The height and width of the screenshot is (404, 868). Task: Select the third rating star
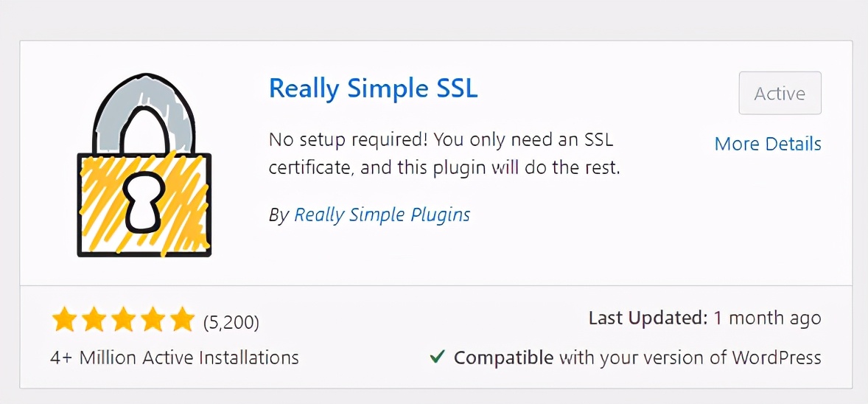click(x=122, y=321)
